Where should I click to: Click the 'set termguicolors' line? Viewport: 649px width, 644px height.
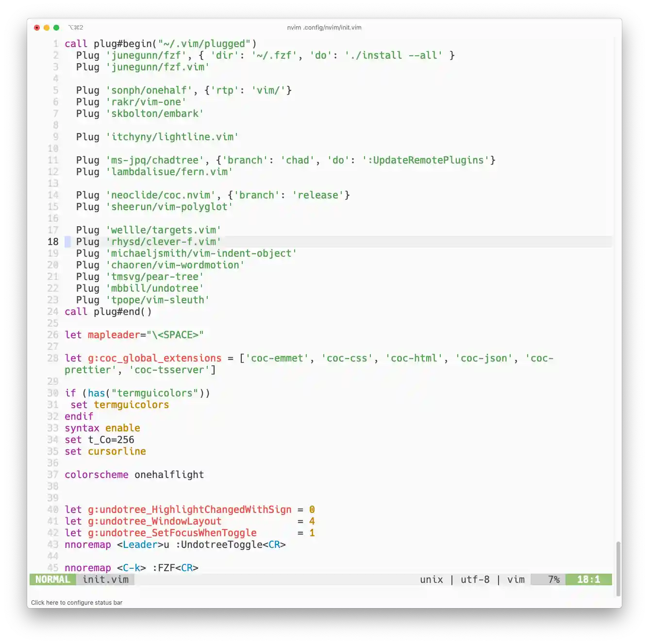120,405
